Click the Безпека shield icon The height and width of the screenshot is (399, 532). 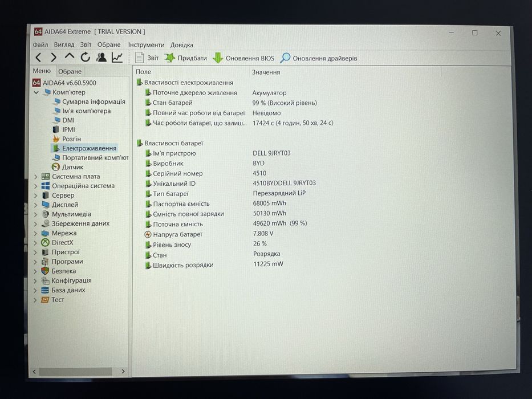45,271
